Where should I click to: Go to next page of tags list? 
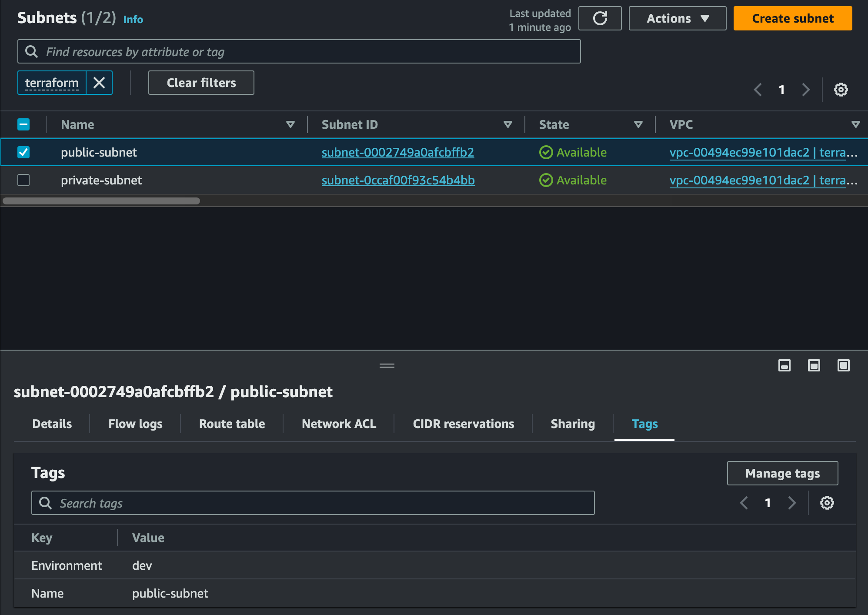pyautogui.click(x=792, y=503)
